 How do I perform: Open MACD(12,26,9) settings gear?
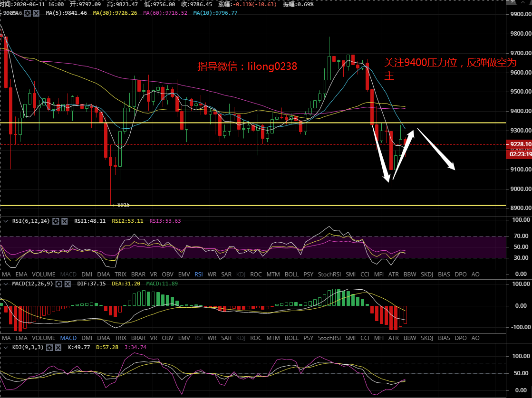58,284
